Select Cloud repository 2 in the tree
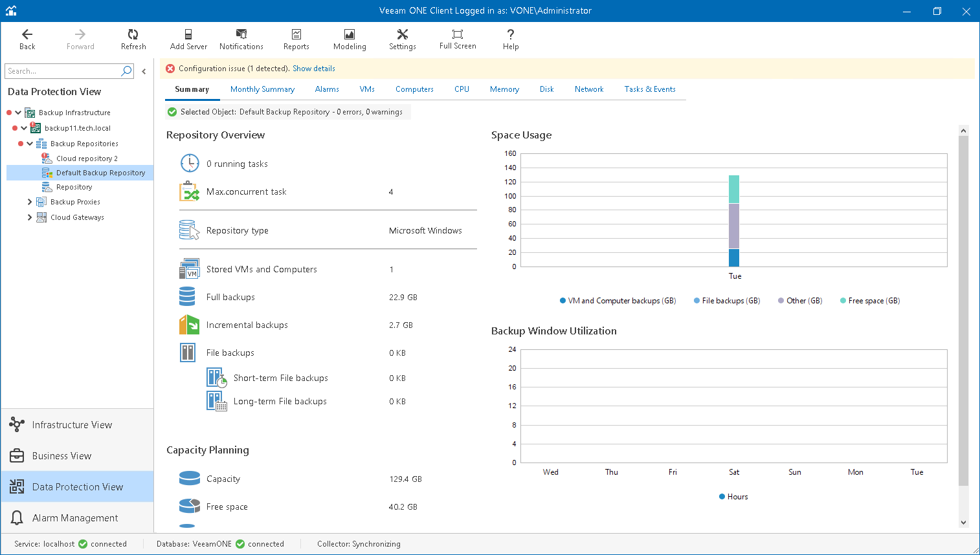 click(87, 158)
